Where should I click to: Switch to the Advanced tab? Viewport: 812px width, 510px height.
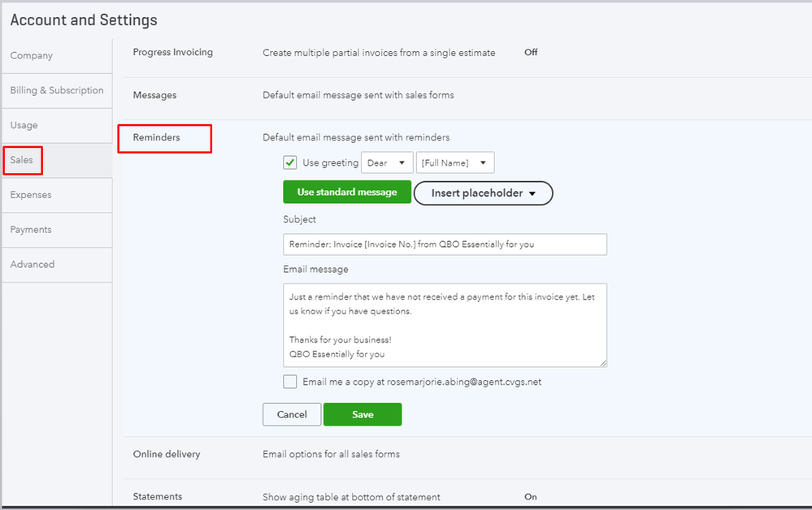(x=33, y=265)
